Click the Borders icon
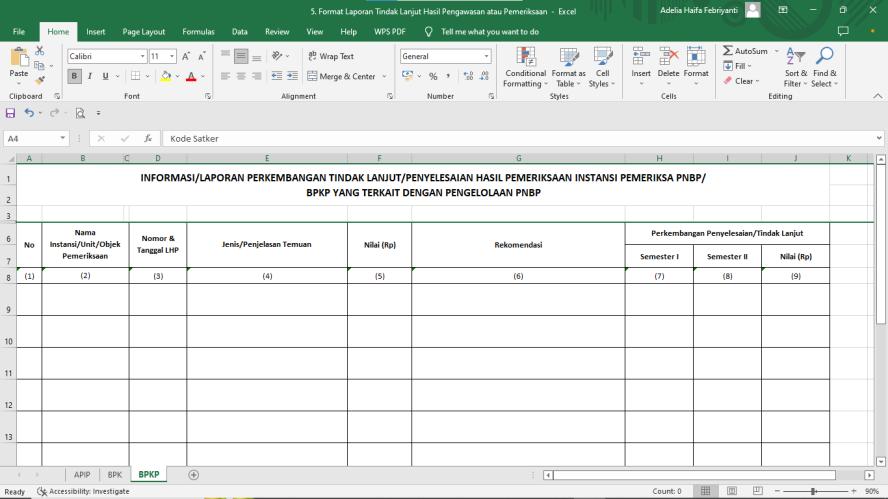This screenshot has height=499, width=888. coord(135,76)
